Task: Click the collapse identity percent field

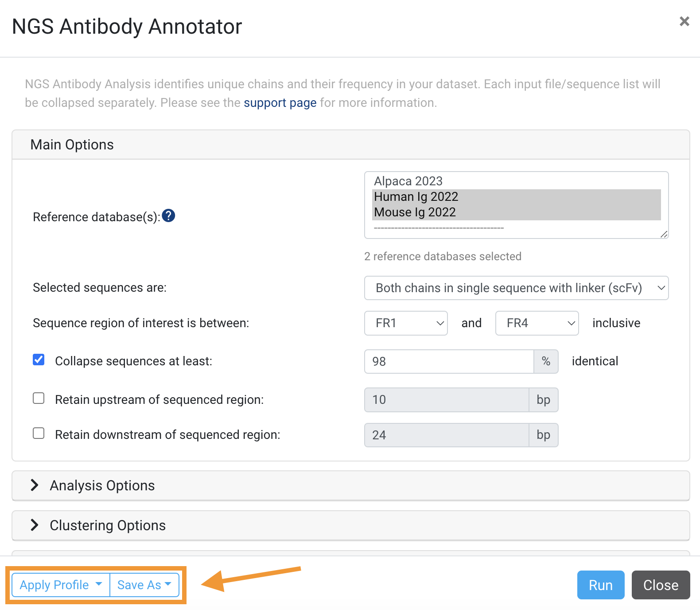Action: click(x=449, y=361)
